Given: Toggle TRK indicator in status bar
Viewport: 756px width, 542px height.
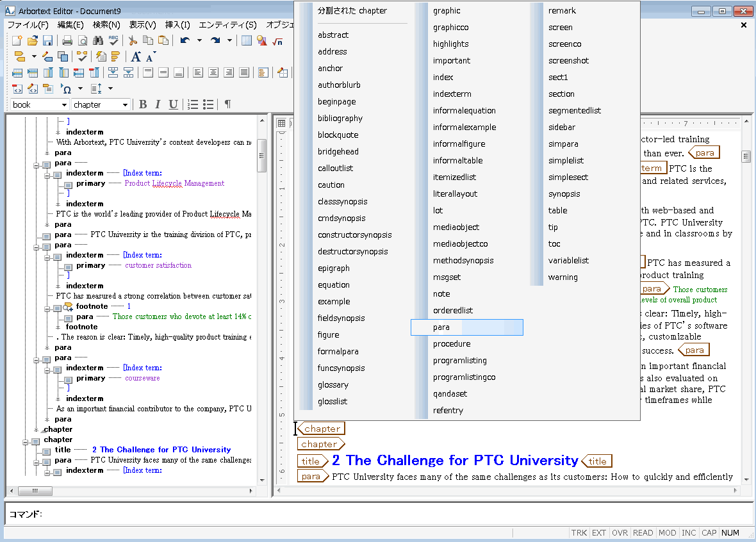Looking at the screenshot, I should [x=579, y=533].
